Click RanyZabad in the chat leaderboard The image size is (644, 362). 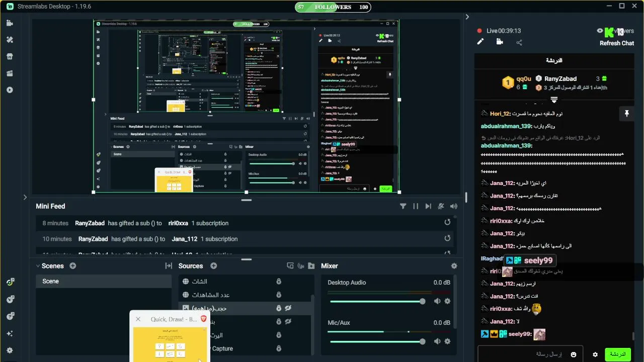tap(560, 79)
